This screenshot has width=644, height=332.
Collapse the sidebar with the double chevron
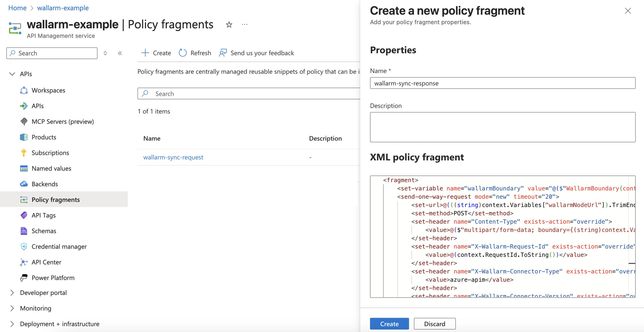click(120, 53)
